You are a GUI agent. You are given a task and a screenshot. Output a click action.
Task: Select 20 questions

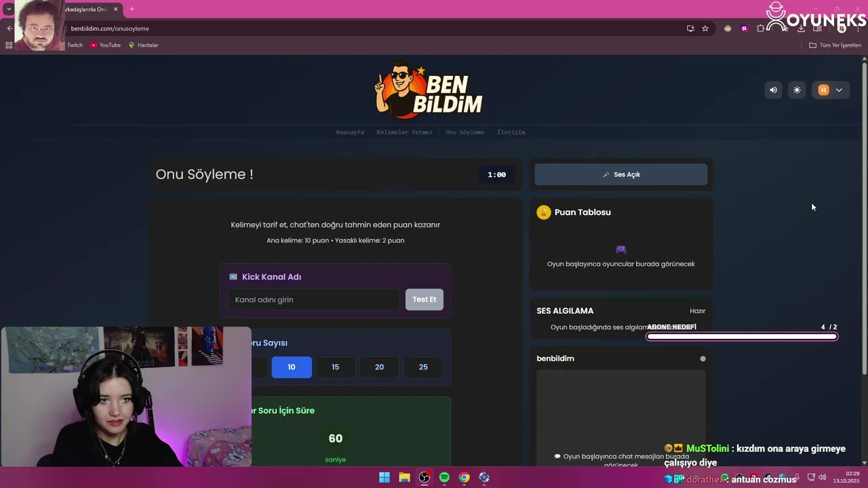379,367
